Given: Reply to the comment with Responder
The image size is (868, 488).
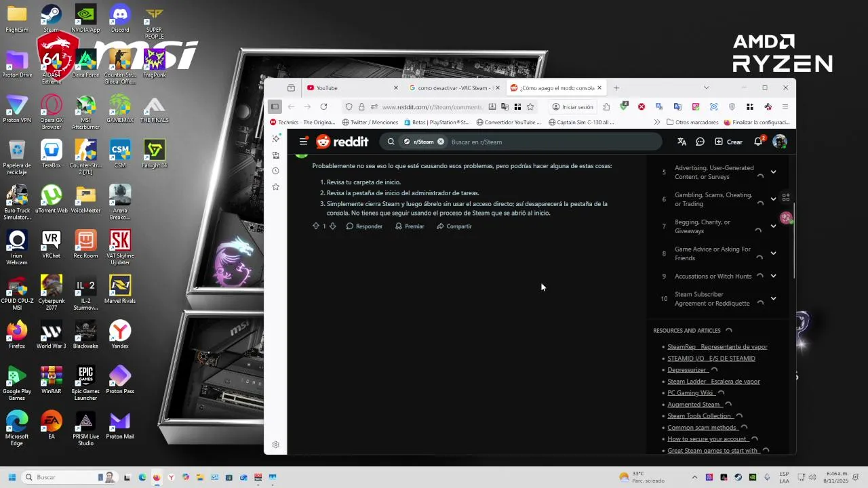Looking at the screenshot, I should coord(364,226).
